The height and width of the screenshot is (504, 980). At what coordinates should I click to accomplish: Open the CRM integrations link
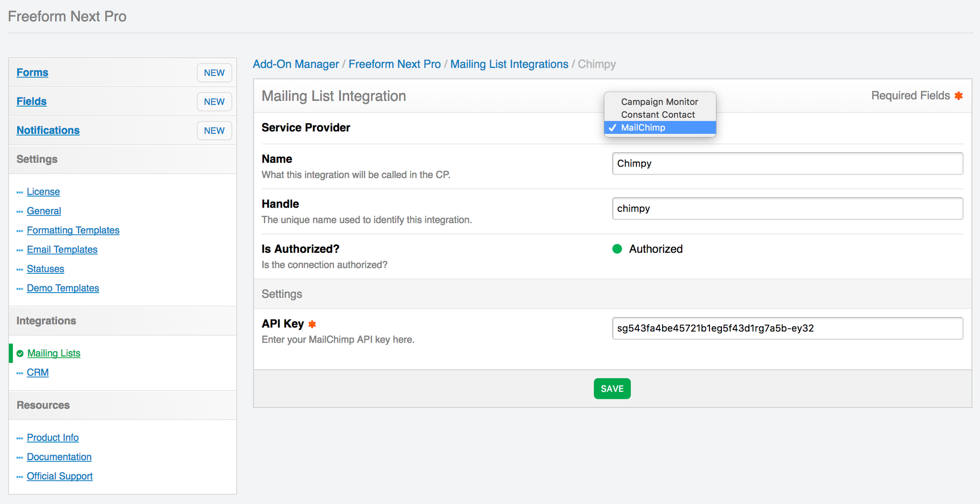(x=37, y=372)
